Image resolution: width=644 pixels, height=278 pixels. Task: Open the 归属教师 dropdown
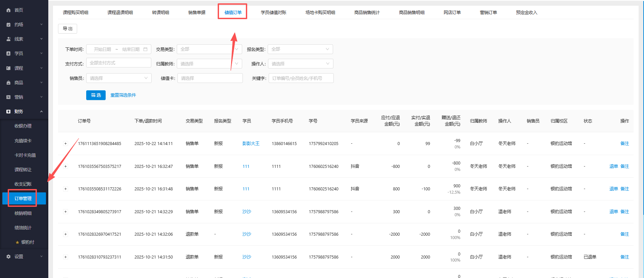(209, 64)
